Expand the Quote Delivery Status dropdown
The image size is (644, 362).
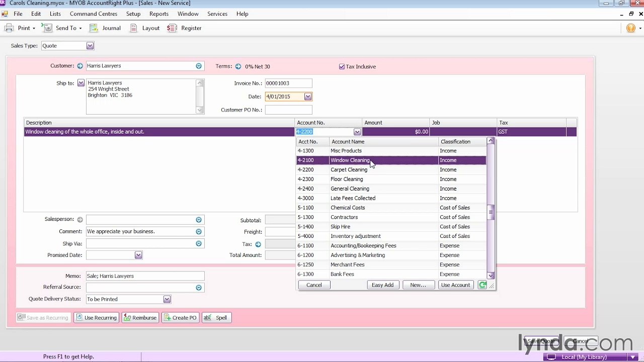(x=167, y=299)
